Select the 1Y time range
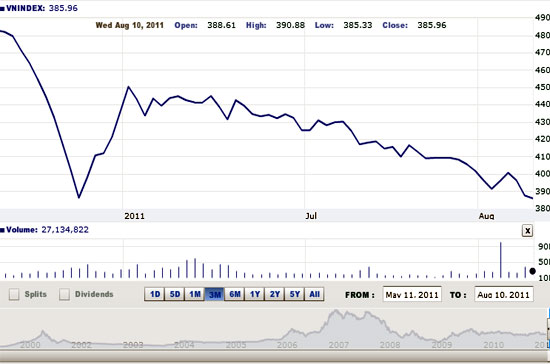This screenshot has width=550, height=364. point(255,294)
